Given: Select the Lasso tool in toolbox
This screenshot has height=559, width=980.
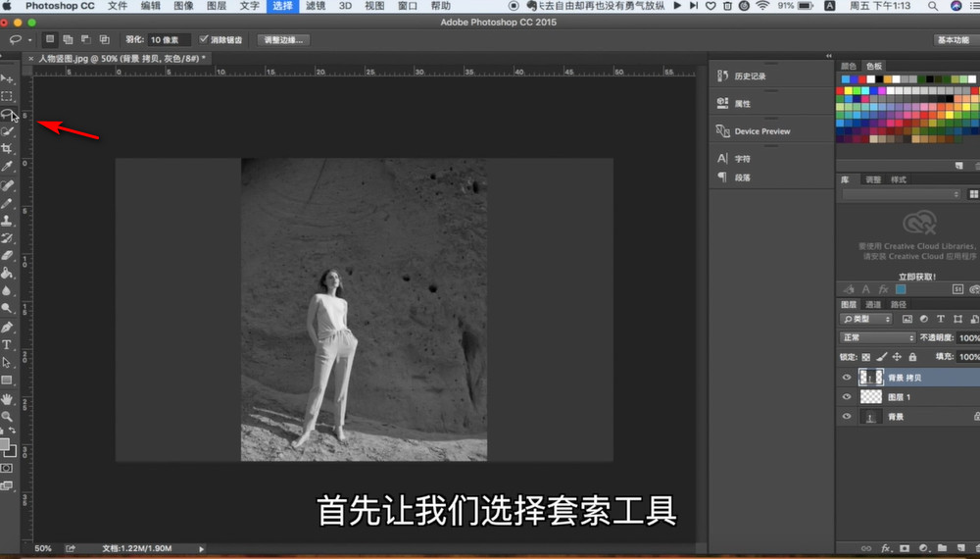Looking at the screenshot, I should [7, 114].
